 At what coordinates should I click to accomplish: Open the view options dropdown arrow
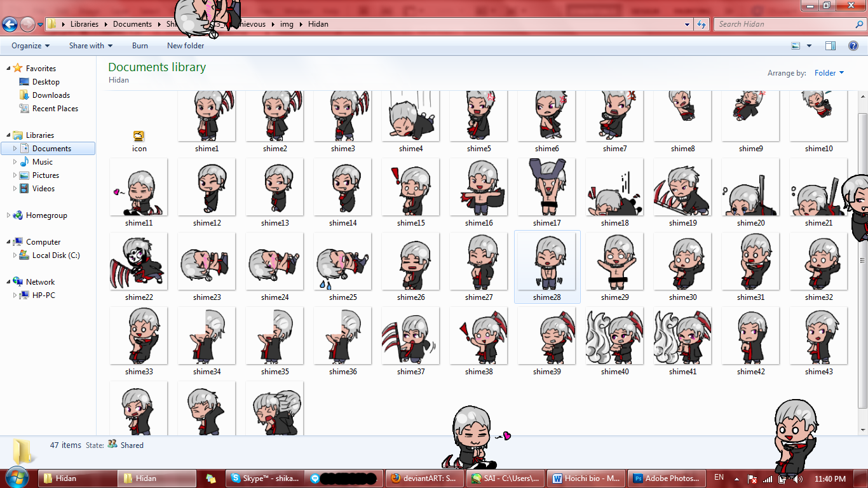809,46
